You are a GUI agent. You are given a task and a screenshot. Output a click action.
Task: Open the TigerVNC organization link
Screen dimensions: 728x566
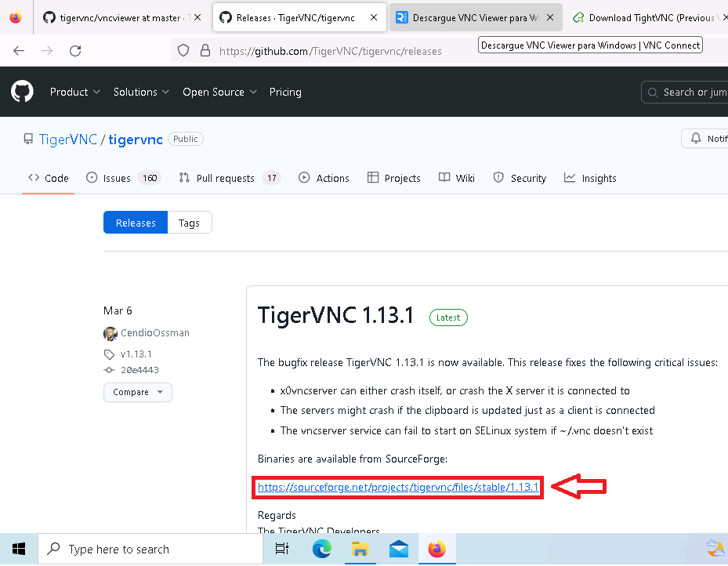[x=68, y=140]
